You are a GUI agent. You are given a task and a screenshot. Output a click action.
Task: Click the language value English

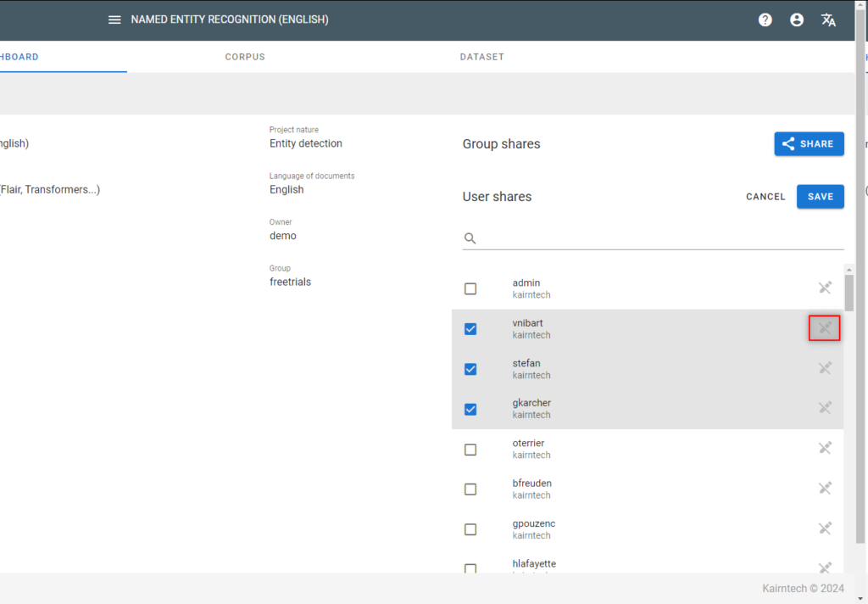287,189
